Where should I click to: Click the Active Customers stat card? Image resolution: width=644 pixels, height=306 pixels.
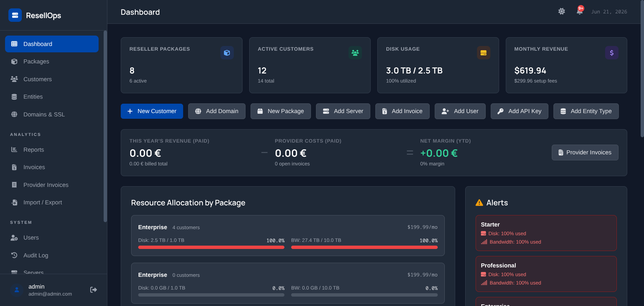pos(310,65)
